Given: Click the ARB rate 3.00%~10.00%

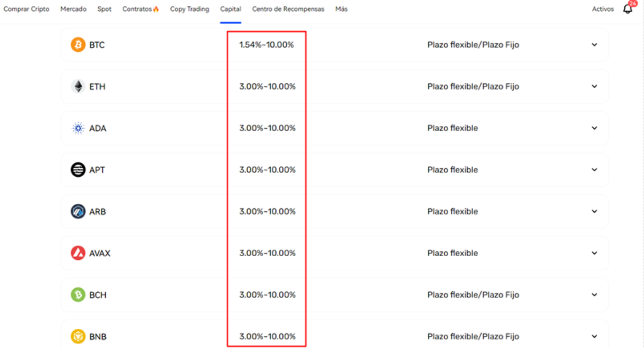Looking at the screenshot, I should (267, 211).
